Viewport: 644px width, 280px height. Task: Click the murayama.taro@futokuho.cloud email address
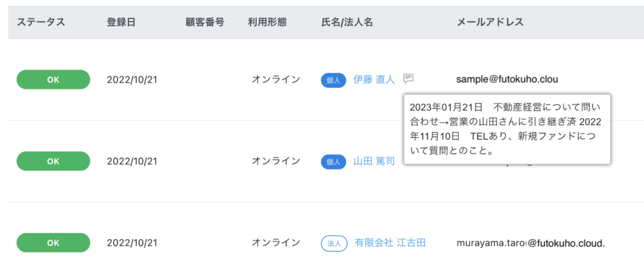tap(530, 242)
